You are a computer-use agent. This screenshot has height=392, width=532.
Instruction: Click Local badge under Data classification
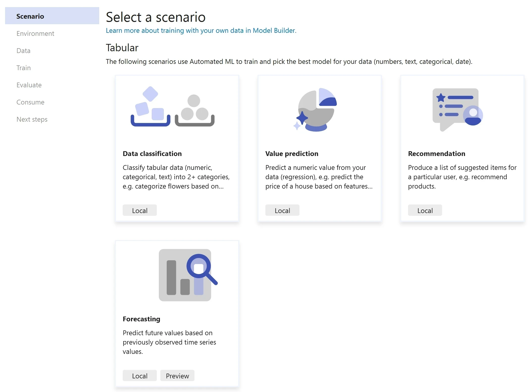click(139, 210)
